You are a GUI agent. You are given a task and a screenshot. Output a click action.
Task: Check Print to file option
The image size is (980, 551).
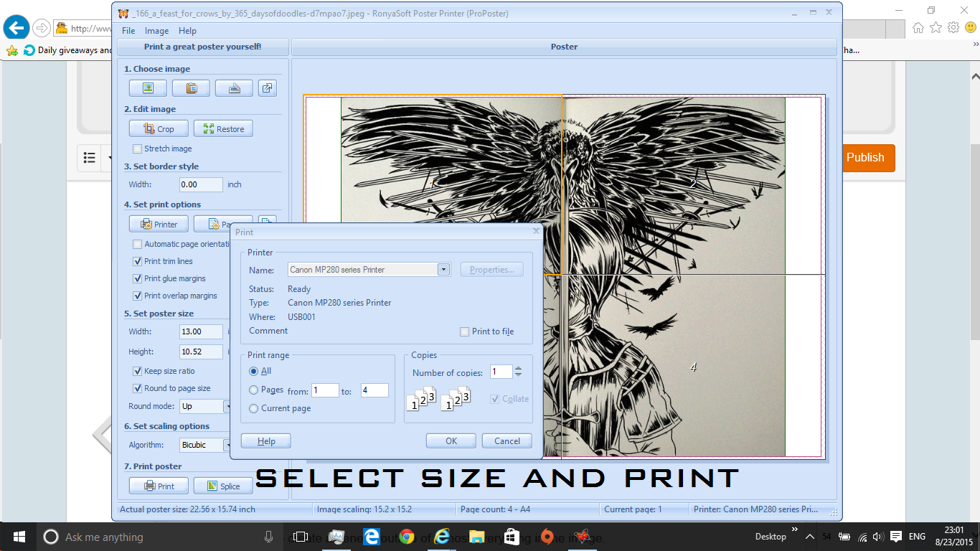point(465,331)
